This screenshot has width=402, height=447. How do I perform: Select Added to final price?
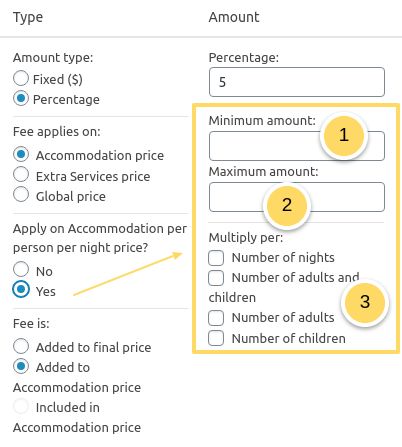point(21,346)
